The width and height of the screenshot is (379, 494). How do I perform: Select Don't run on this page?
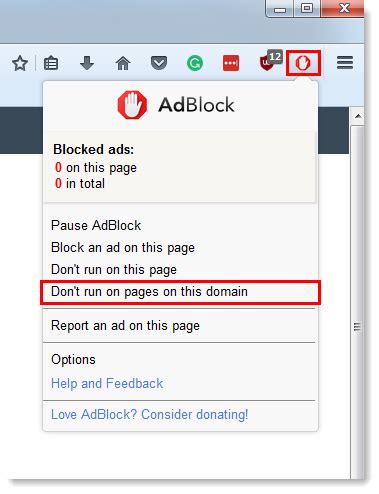pyautogui.click(x=114, y=270)
